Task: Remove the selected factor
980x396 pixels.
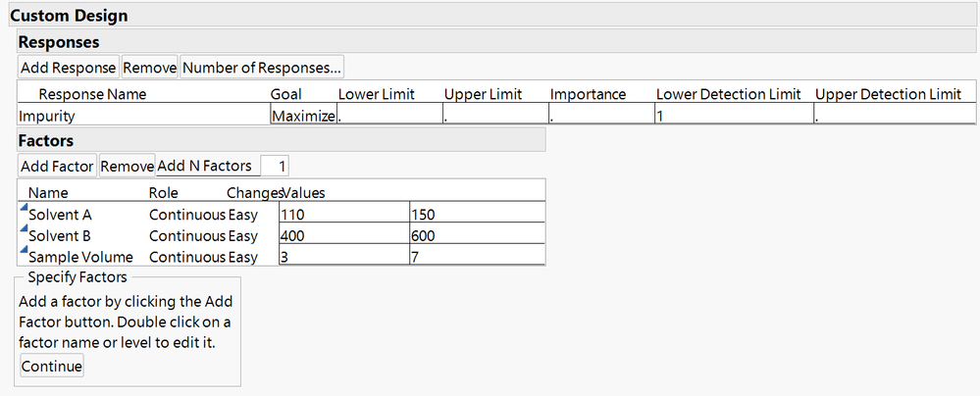Action: coord(128,167)
